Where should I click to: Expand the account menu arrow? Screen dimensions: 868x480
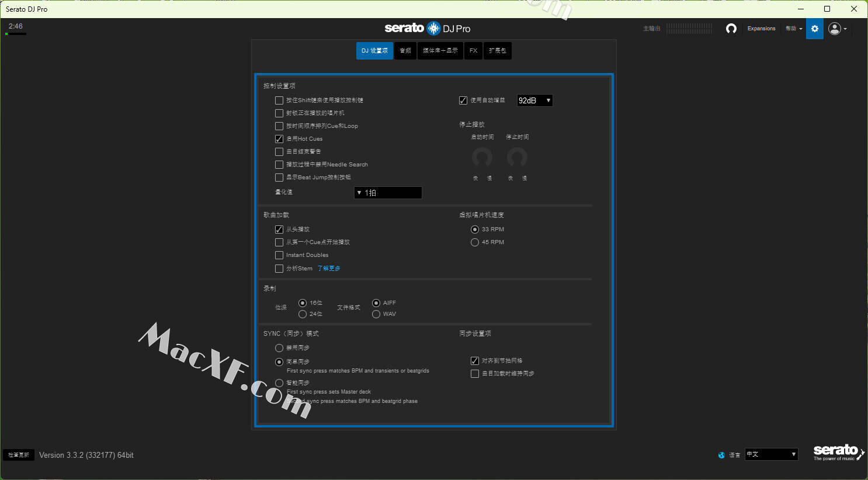845,29
